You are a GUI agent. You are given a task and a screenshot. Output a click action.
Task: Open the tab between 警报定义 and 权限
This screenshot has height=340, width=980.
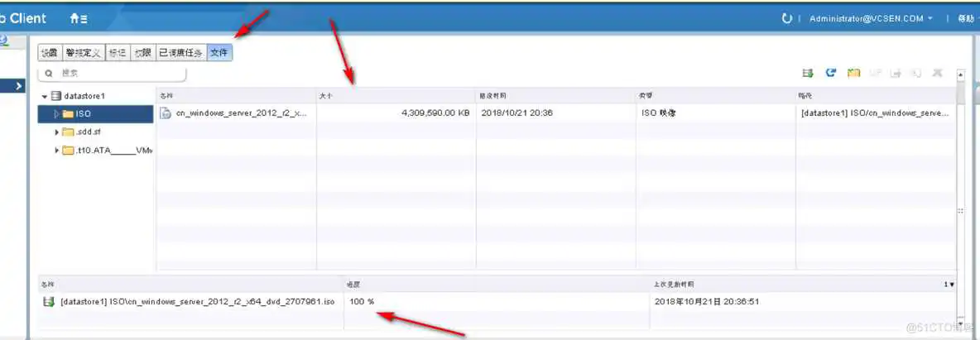[x=117, y=53]
